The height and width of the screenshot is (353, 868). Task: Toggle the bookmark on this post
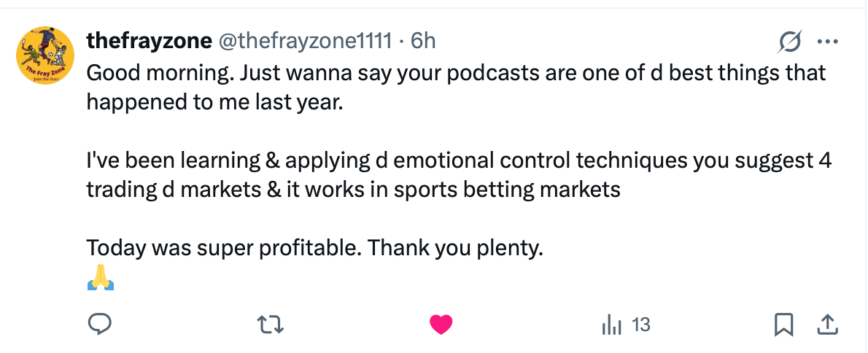[x=783, y=324]
